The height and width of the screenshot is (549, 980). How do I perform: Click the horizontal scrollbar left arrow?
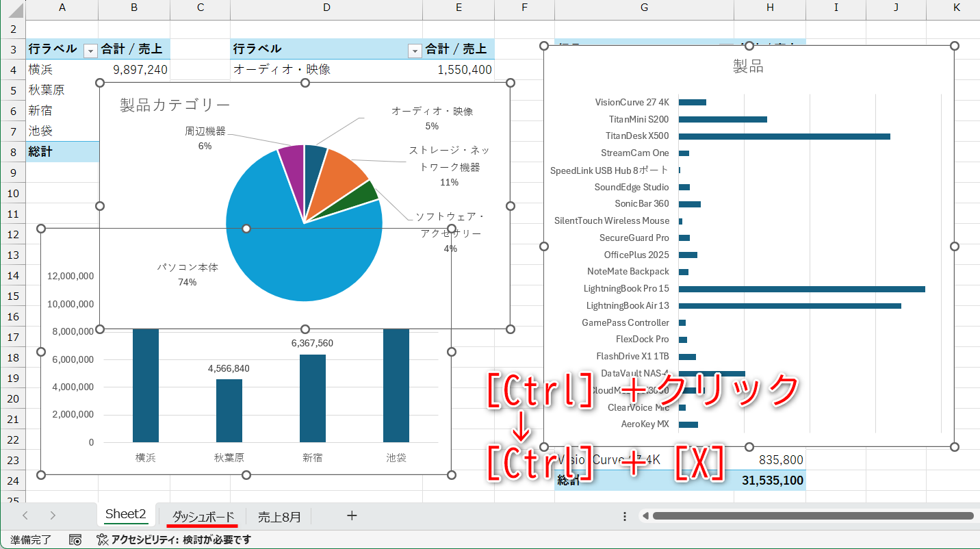click(x=647, y=515)
